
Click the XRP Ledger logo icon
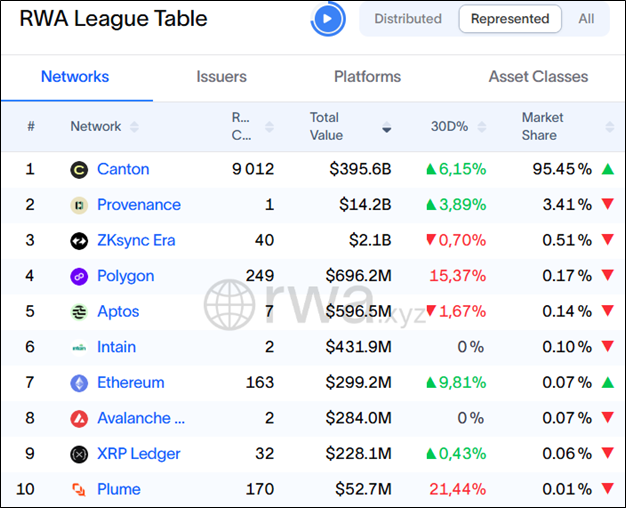tap(79, 454)
